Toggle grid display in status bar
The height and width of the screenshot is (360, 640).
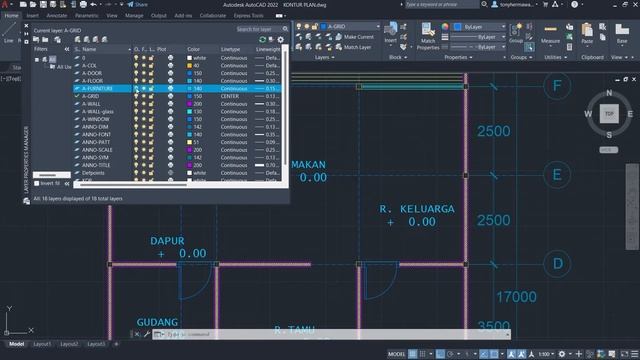click(413, 354)
